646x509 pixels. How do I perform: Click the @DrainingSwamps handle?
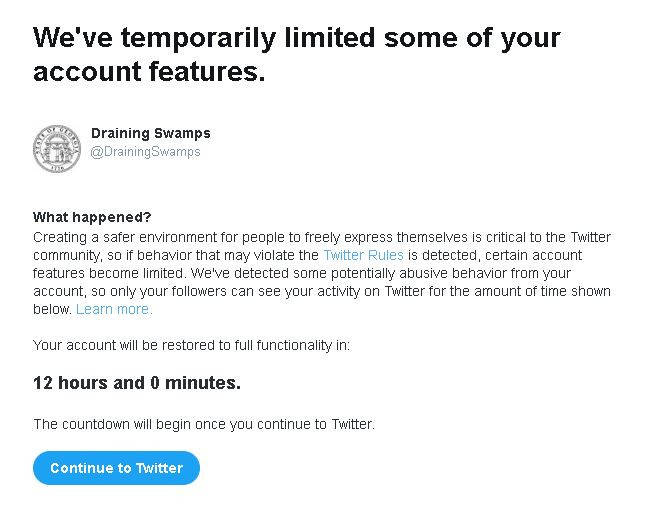[x=145, y=152]
